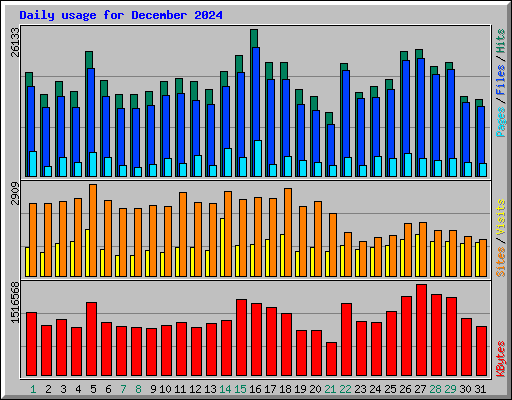This screenshot has width=512, height=400.
Task: Click day 22 on the x-axis
Action: click(x=345, y=389)
